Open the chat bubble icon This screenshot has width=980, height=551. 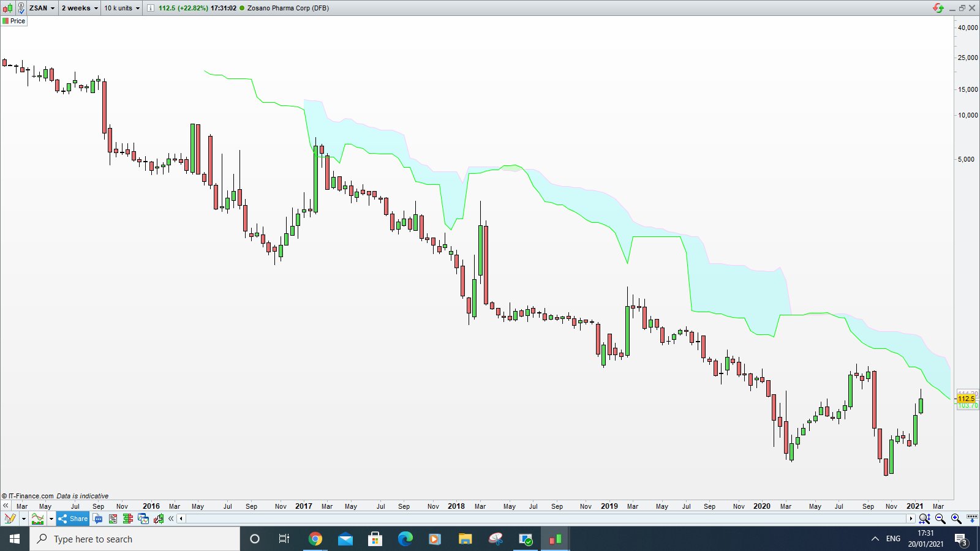98,519
